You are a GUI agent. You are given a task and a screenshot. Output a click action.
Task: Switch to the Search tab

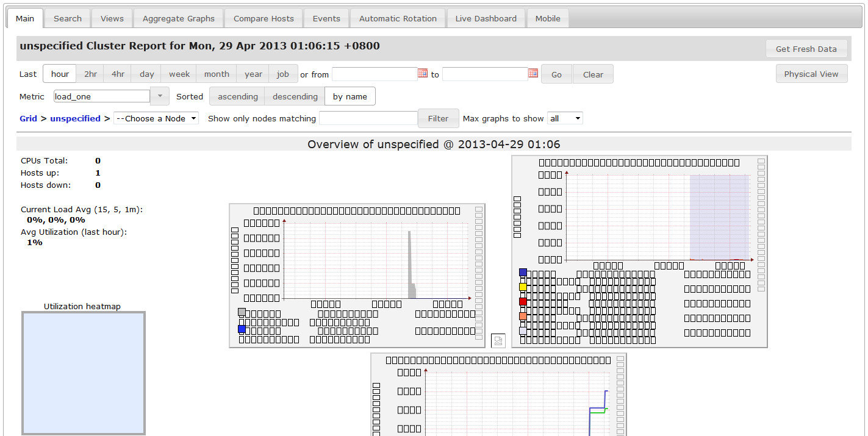click(x=67, y=18)
